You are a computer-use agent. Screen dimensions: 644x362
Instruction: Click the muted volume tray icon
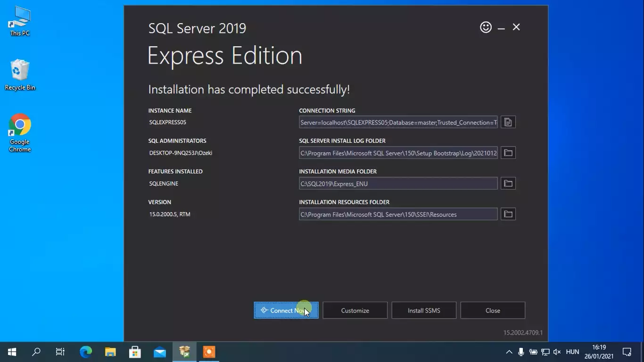(x=557, y=352)
